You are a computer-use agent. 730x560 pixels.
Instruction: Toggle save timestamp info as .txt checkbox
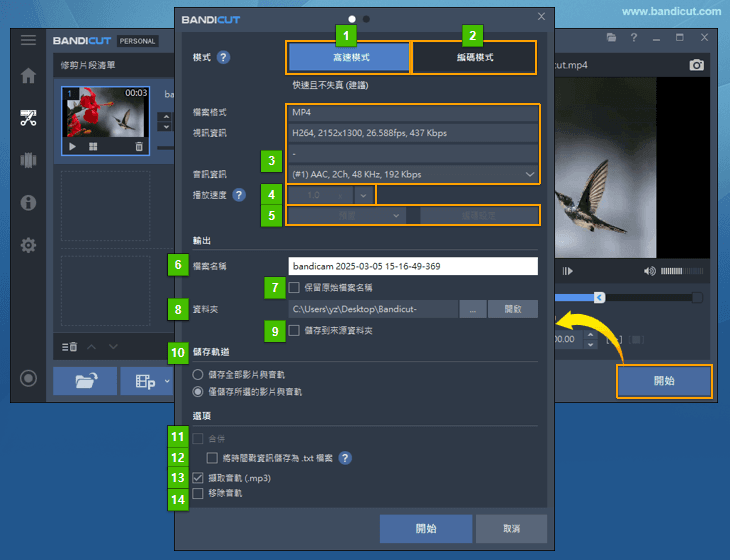pos(212,458)
